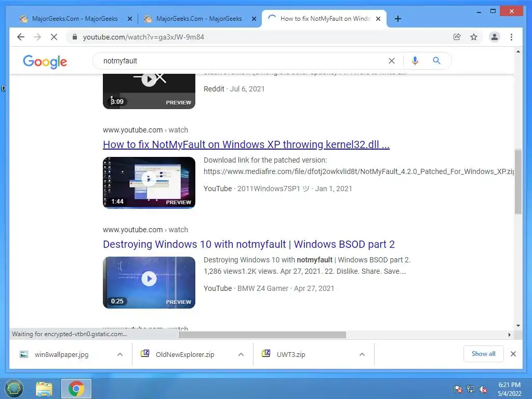
Task: Open win8wallpaper.jpg download
Action: tap(61, 354)
